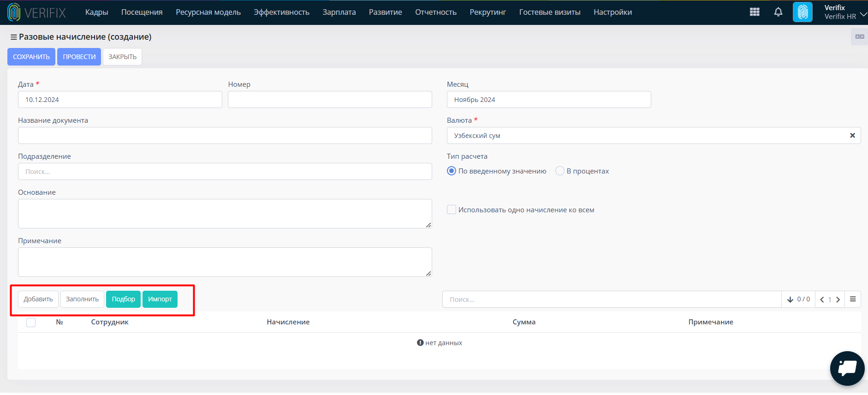Tick the select-all checkbox in table header
The height and width of the screenshot is (395, 868).
coord(31,323)
